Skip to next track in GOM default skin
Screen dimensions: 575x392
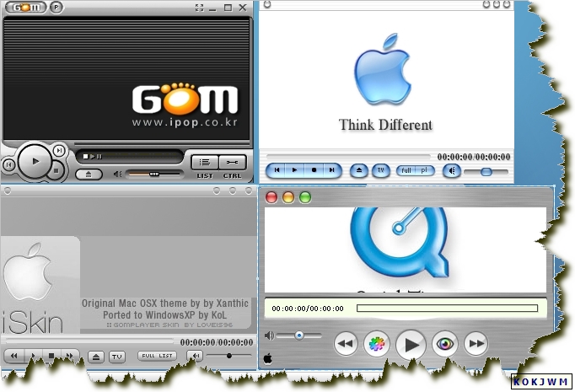(x=59, y=150)
